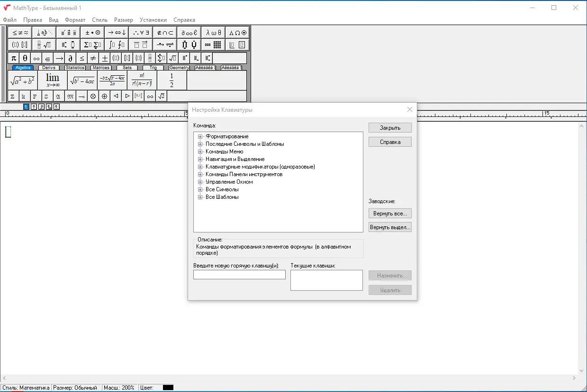Insert the square root of 2
Image resolution: width=587 pixels, height=392 pixels.
[x=162, y=96]
